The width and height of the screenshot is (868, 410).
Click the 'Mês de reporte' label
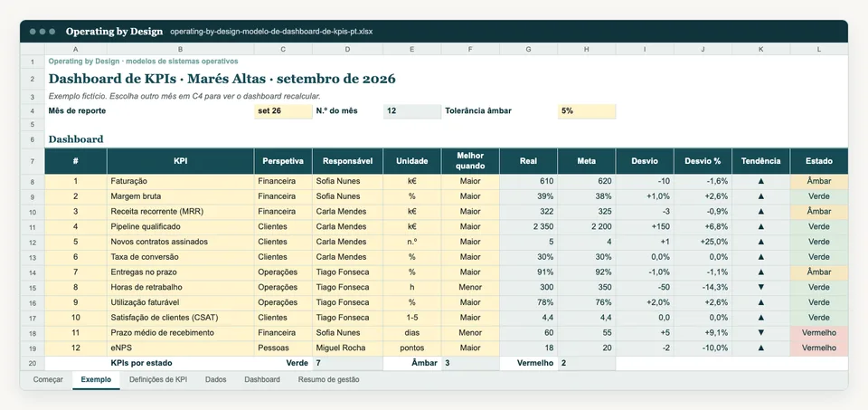tap(77, 110)
